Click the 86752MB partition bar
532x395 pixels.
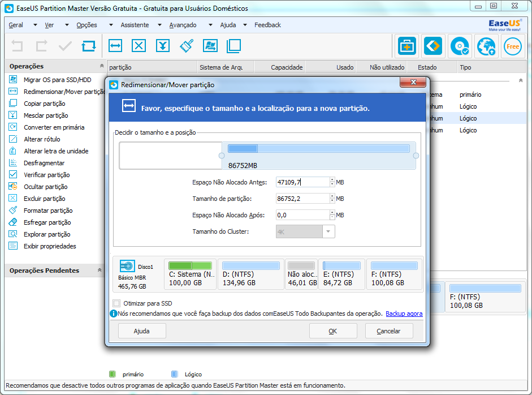[319, 156]
